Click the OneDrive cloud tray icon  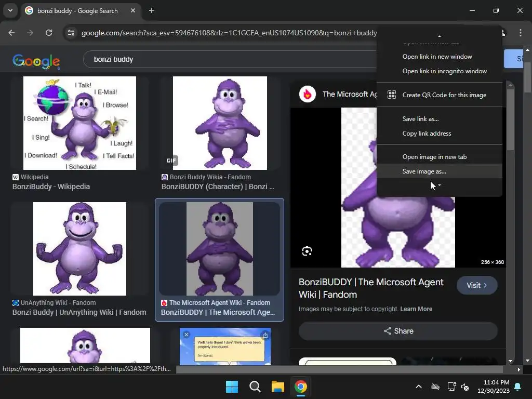(435, 387)
